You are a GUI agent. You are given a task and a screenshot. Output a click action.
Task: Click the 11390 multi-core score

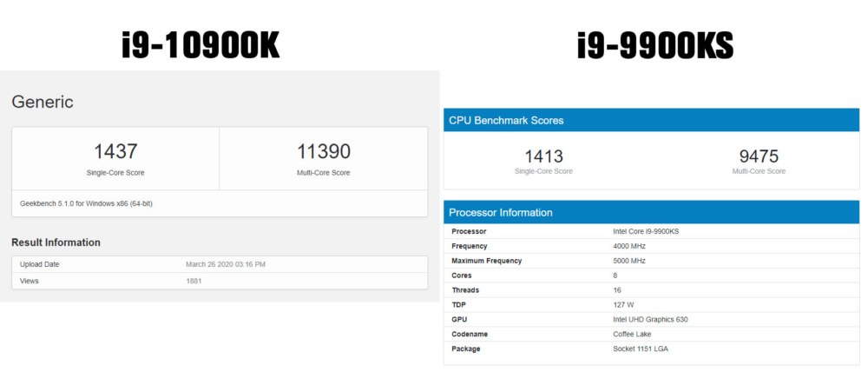point(323,151)
